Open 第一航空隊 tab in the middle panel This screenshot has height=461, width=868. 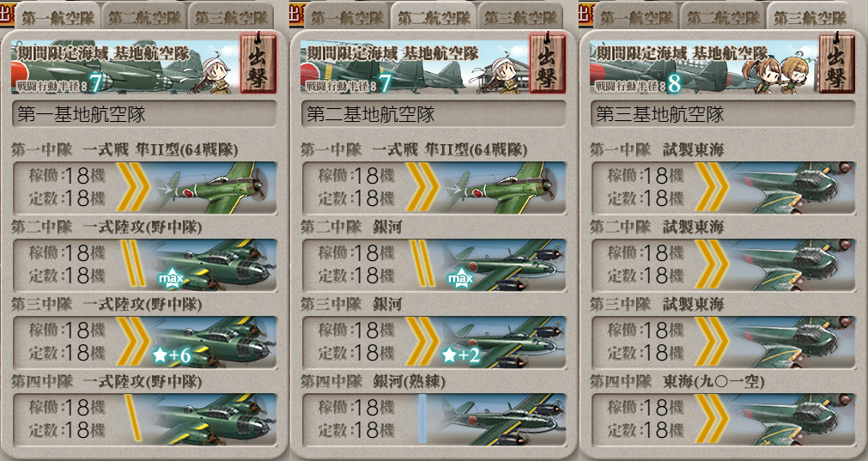(347, 17)
